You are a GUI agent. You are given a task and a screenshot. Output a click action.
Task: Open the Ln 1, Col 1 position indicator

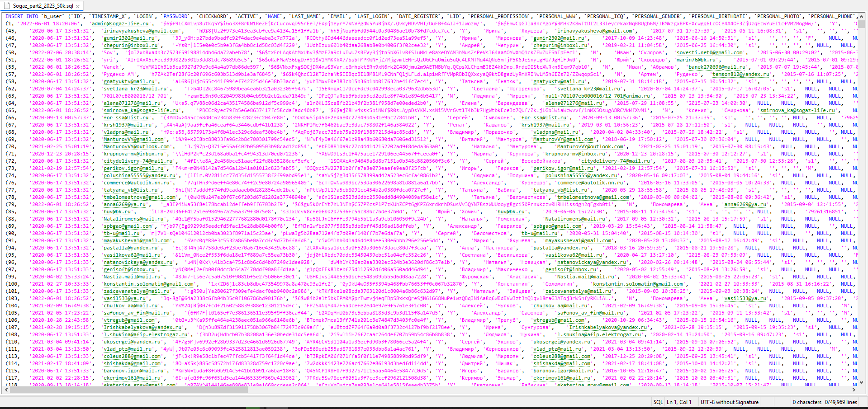(x=679, y=402)
